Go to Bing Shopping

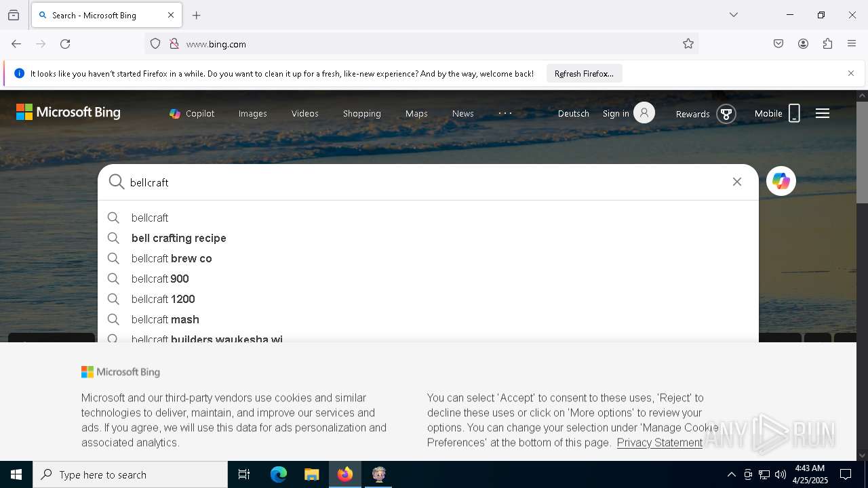[362, 113]
